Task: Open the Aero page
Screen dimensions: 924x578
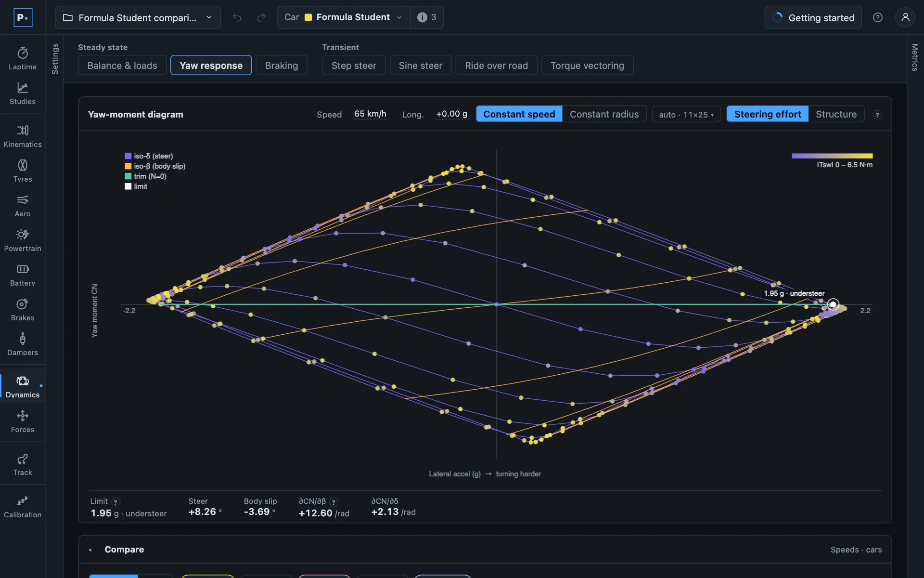Action: [23, 206]
